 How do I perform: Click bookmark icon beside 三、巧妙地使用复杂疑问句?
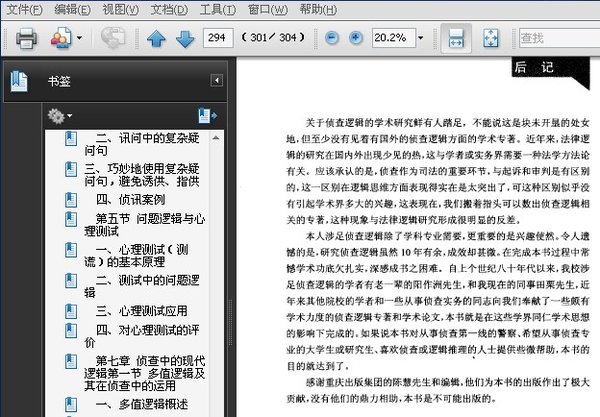coord(71,169)
